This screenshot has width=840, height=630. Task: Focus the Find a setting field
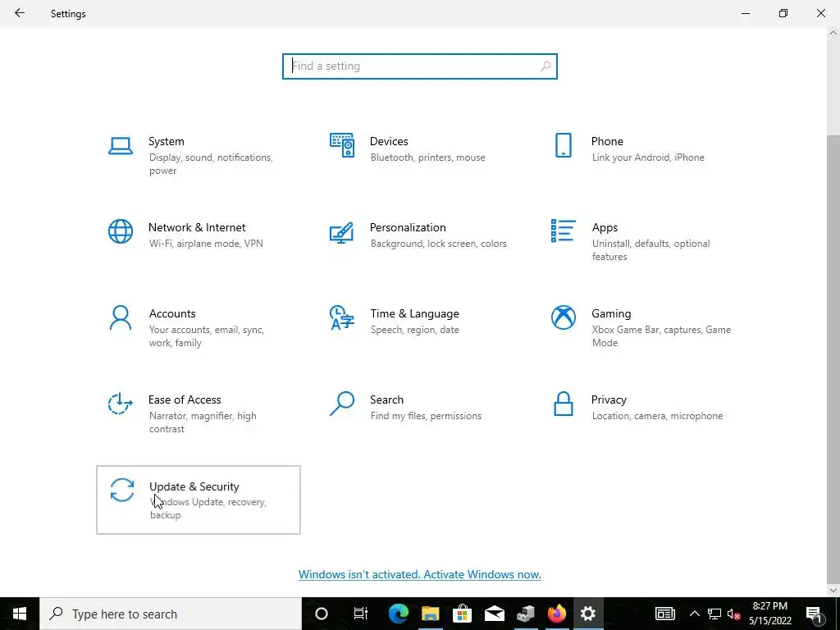[x=419, y=66]
